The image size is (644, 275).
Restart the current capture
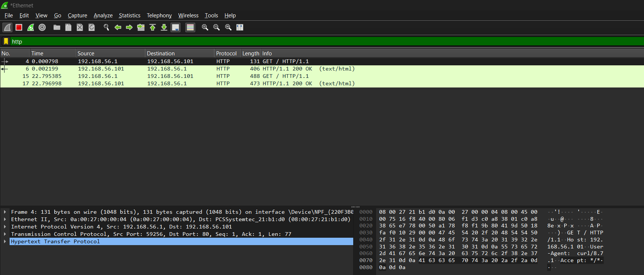click(x=31, y=27)
